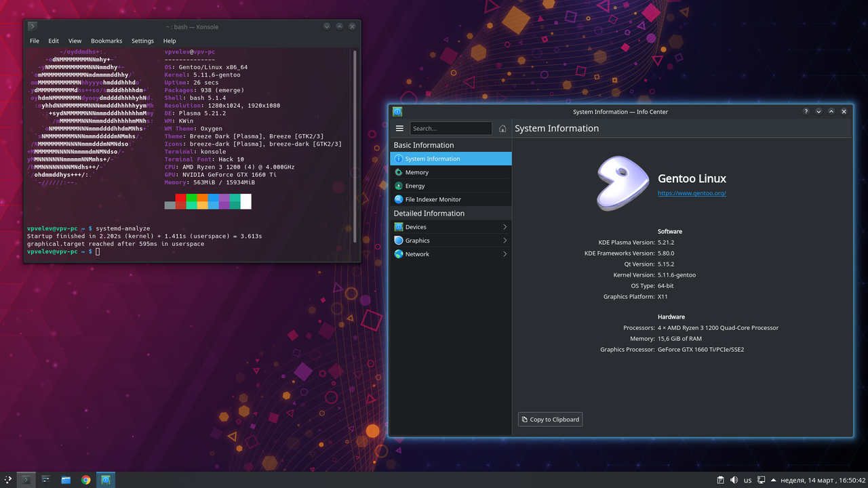868x488 pixels.
Task: Select System Information in the sidebar
Action: (451, 159)
